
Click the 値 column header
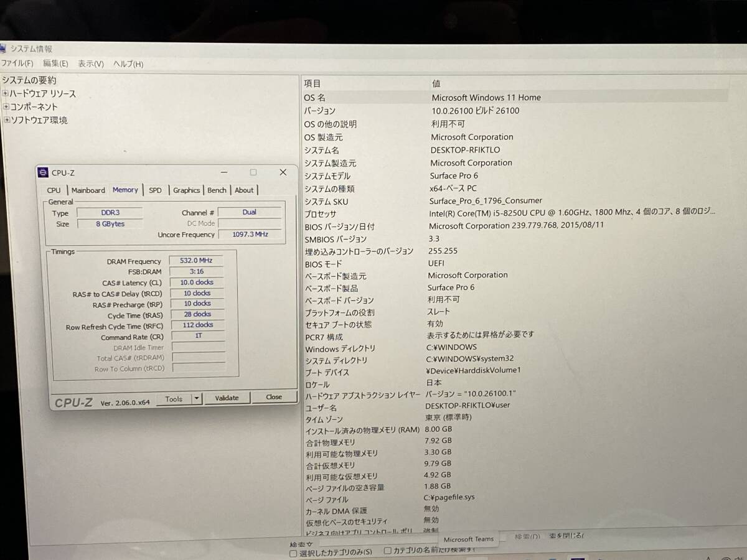pyautogui.click(x=436, y=83)
